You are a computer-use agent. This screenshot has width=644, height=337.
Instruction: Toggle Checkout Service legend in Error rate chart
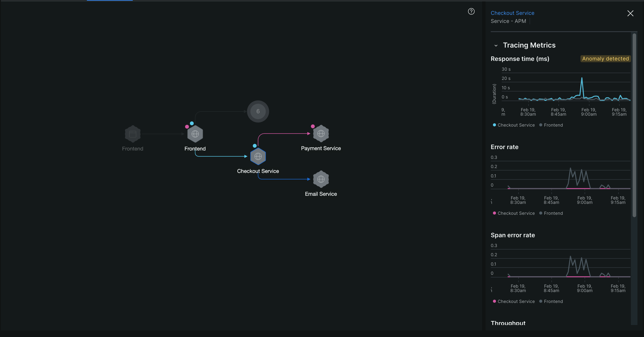(x=513, y=213)
